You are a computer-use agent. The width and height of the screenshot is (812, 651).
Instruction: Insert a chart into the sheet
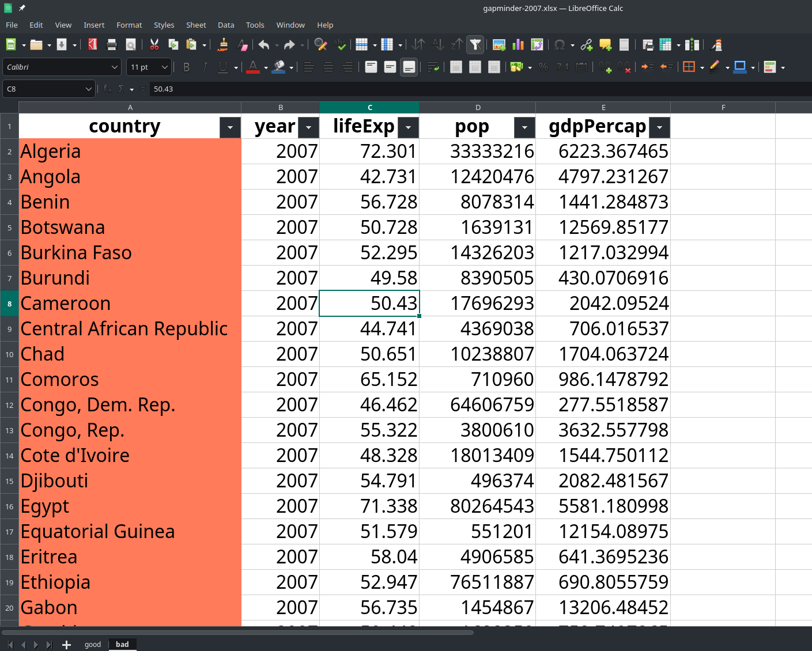(x=518, y=44)
